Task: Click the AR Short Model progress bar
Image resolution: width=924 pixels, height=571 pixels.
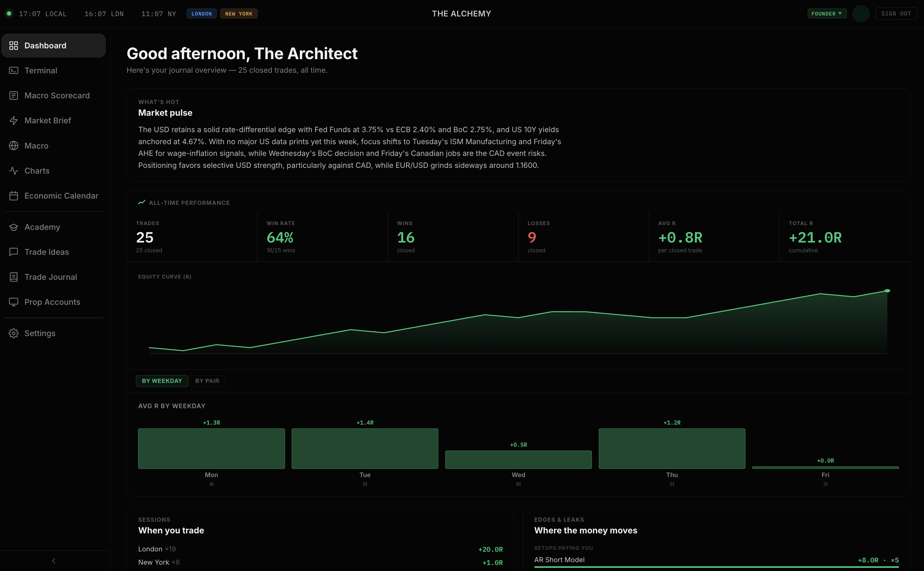Action: coord(716,567)
